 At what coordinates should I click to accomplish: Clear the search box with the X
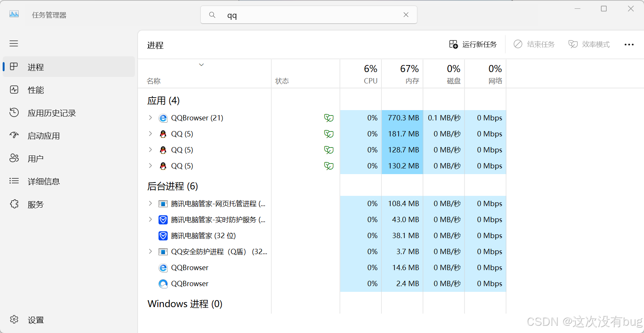tap(406, 15)
